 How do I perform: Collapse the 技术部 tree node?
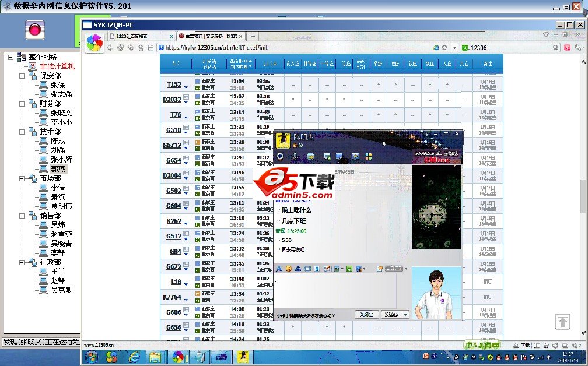23,132
